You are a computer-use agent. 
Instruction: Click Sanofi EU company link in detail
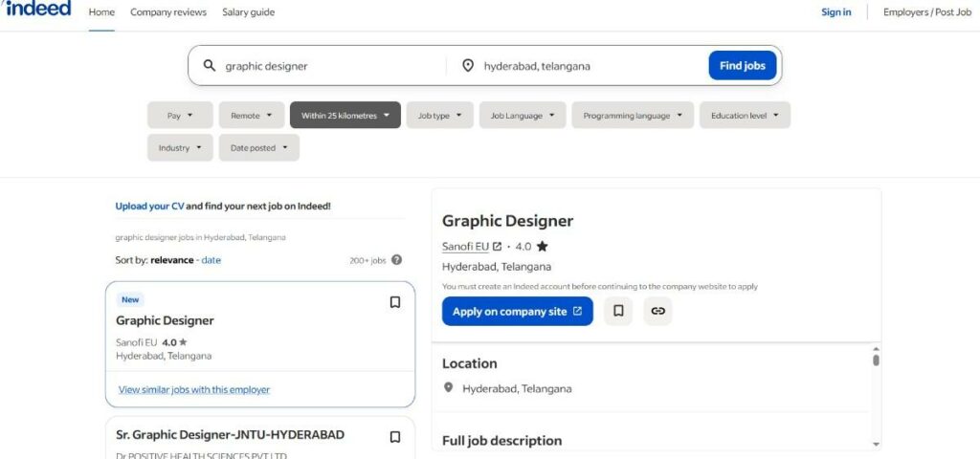coord(465,247)
